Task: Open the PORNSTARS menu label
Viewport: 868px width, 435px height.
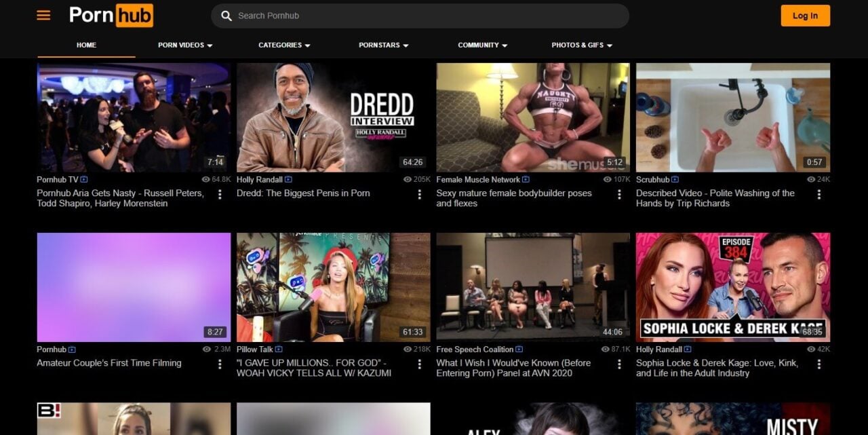Action: point(379,45)
